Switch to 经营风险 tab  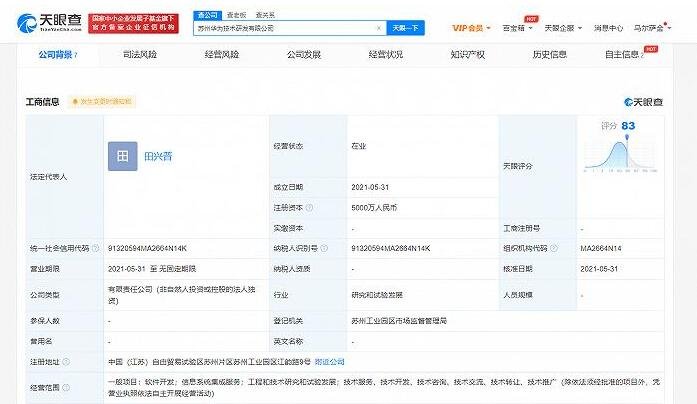click(x=222, y=55)
